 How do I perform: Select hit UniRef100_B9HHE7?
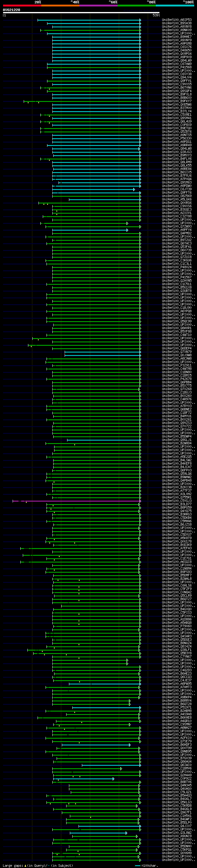pos(177,37)
